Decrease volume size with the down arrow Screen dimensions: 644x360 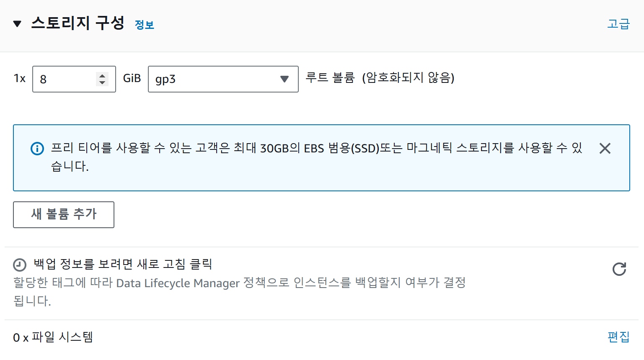102,82
